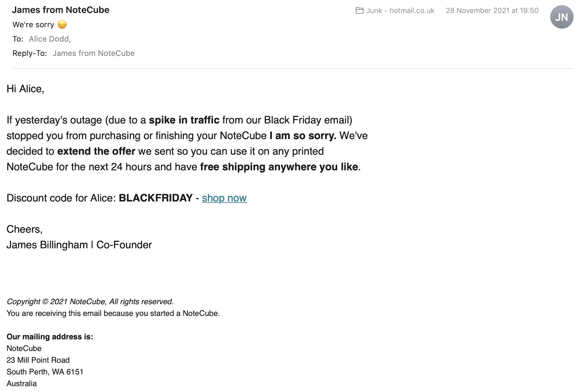
Task: Click the BLACKFRIDAY discount code text
Action: point(155,198)
